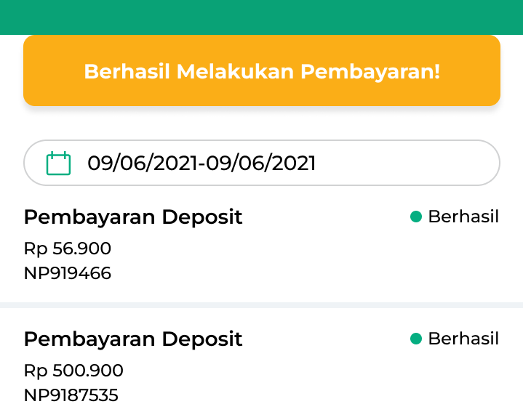Click the empty right side of date filter
The image size is (523, 420).
407,163
